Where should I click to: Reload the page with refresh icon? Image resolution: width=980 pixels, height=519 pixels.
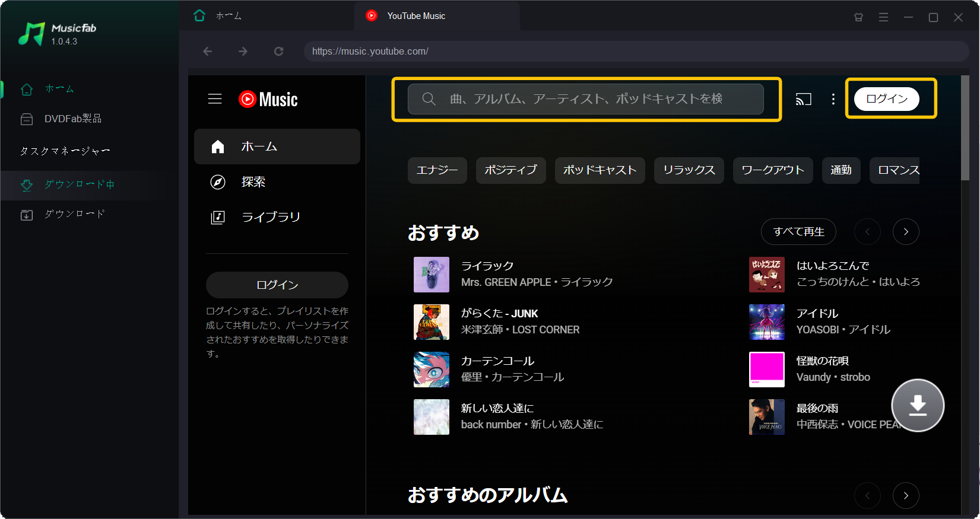coord(278,52)
